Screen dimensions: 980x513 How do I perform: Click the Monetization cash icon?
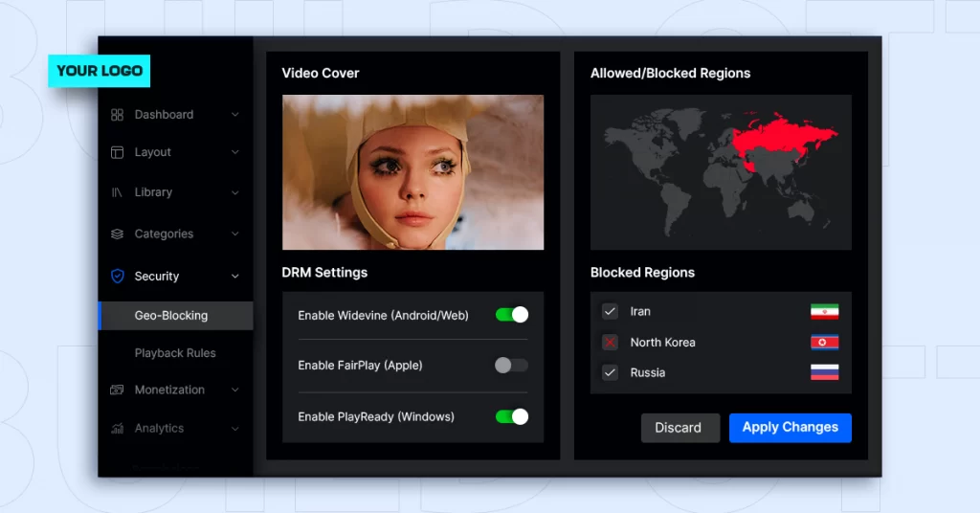117,390
